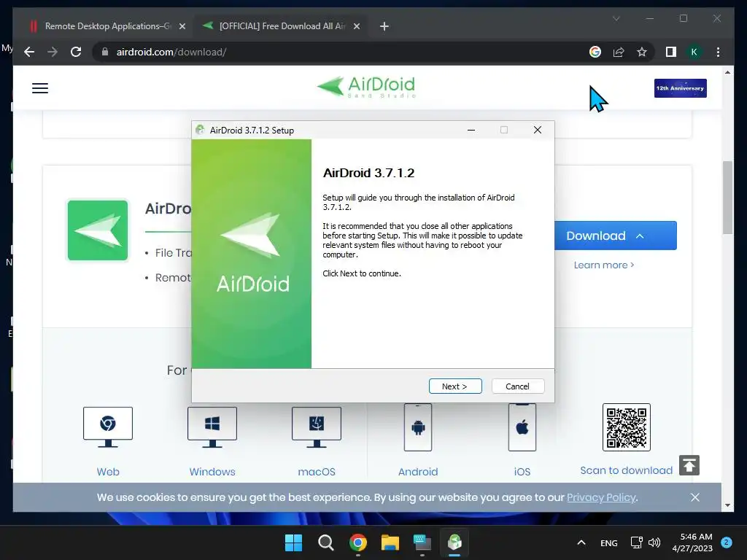Click the green AirDroid app icon on the page
The height and width of the screenshot is (560, 747).
pyautogui.click(x=98, y=230)
